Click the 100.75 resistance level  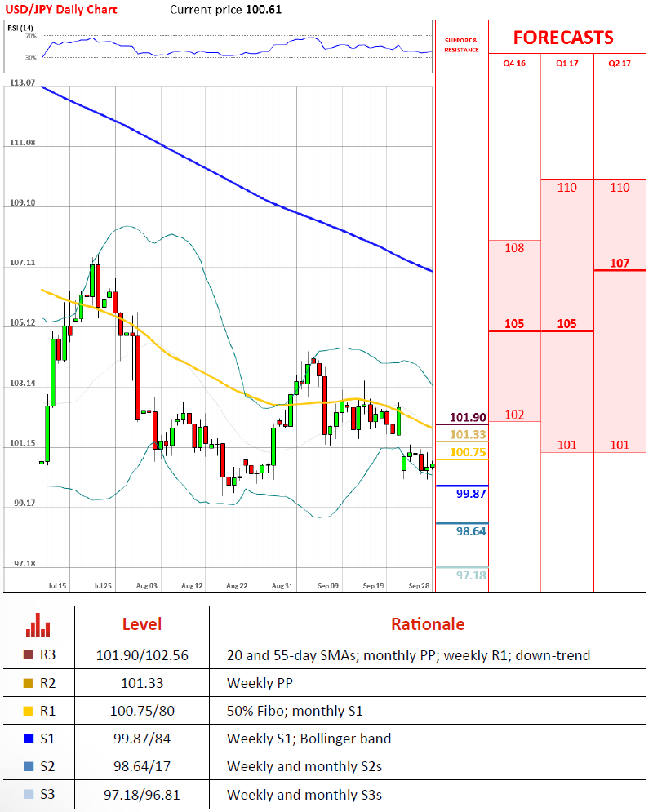tap(469, 452)
